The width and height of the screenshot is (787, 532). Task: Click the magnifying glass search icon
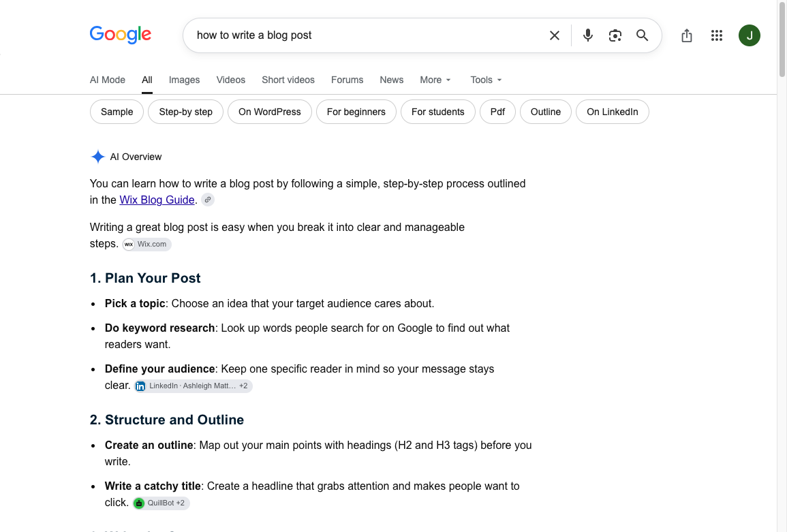click(642, 35)
